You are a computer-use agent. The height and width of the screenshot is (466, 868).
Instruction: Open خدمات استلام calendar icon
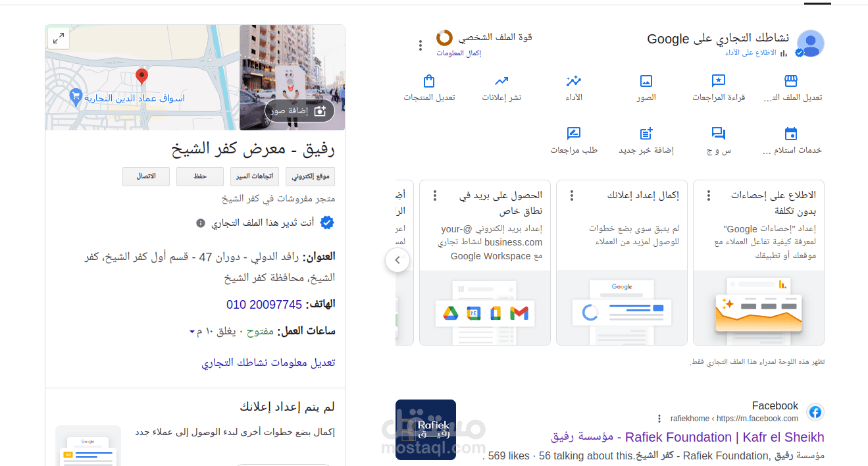(x=791, y=134)
